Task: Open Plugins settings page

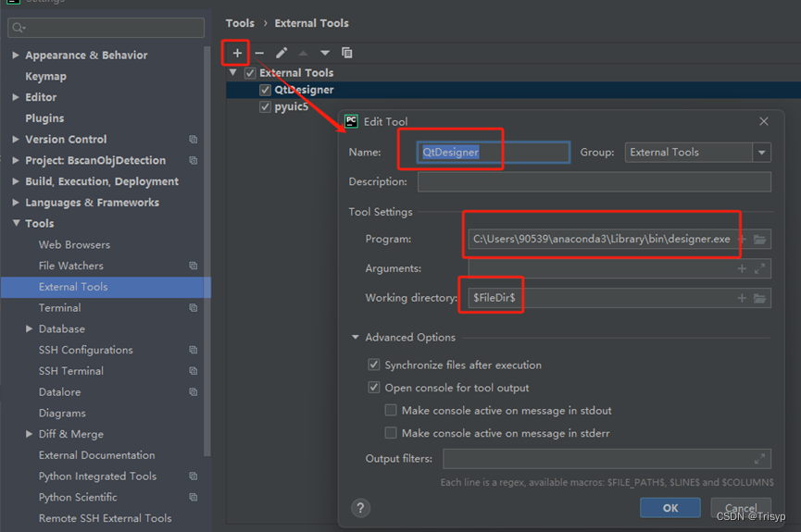Action: [x=45, y=118]
